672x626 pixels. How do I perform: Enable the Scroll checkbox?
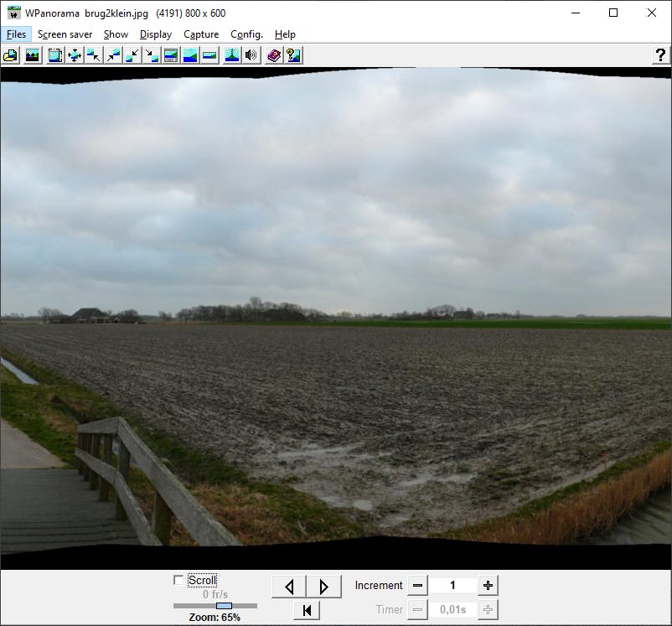coord(178,579)
